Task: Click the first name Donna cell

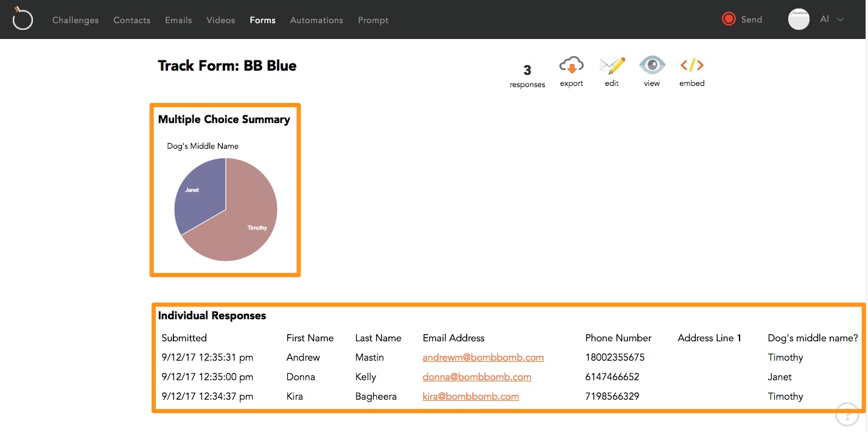Action: tap(301, 377)
